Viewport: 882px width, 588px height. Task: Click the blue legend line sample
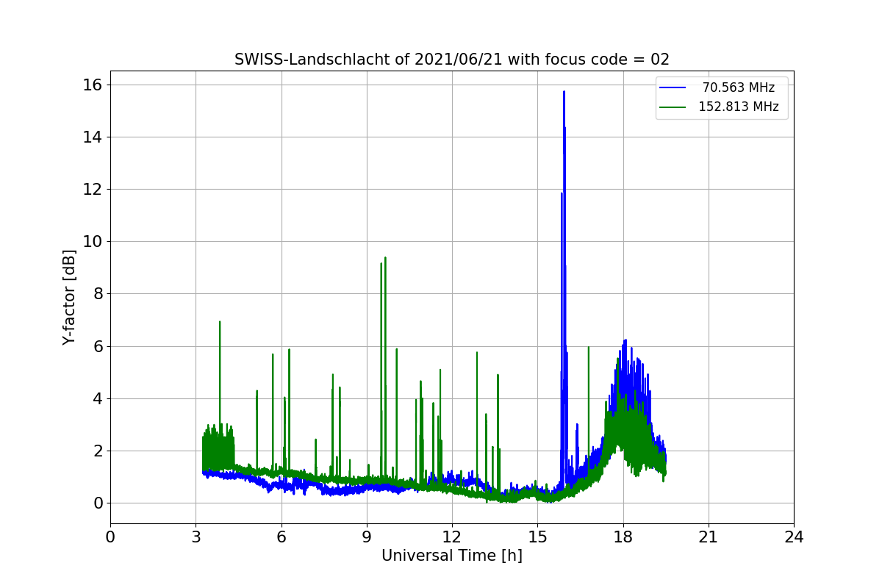pyautogui.click(x=673, y=87)
